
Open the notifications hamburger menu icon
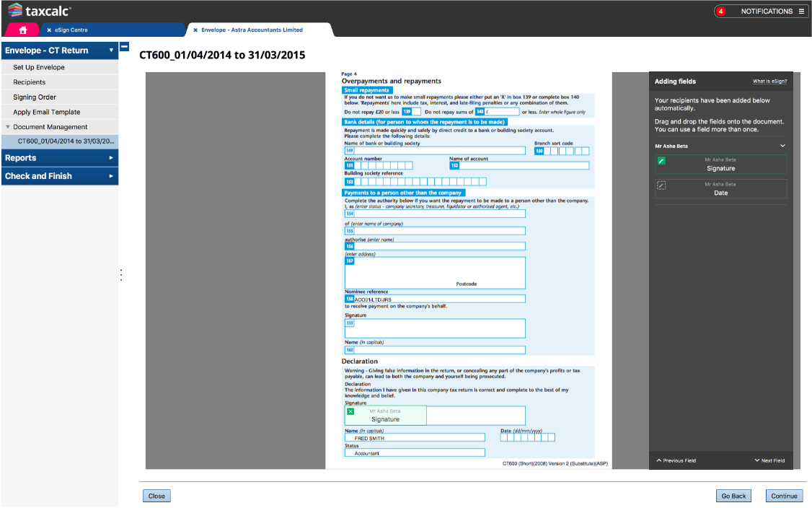(801, 12)
